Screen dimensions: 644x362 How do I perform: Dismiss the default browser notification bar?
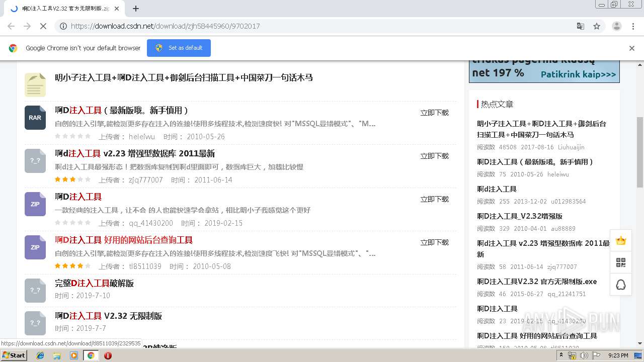point(632,48)
